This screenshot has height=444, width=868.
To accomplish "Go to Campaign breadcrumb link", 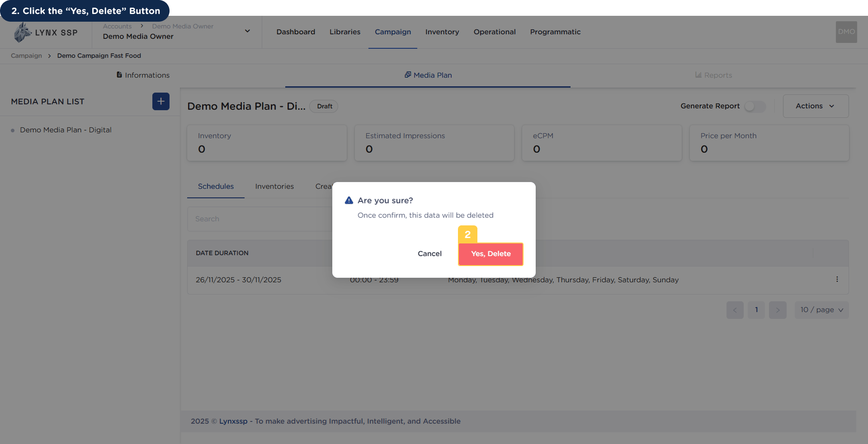I will coord(26,56).
